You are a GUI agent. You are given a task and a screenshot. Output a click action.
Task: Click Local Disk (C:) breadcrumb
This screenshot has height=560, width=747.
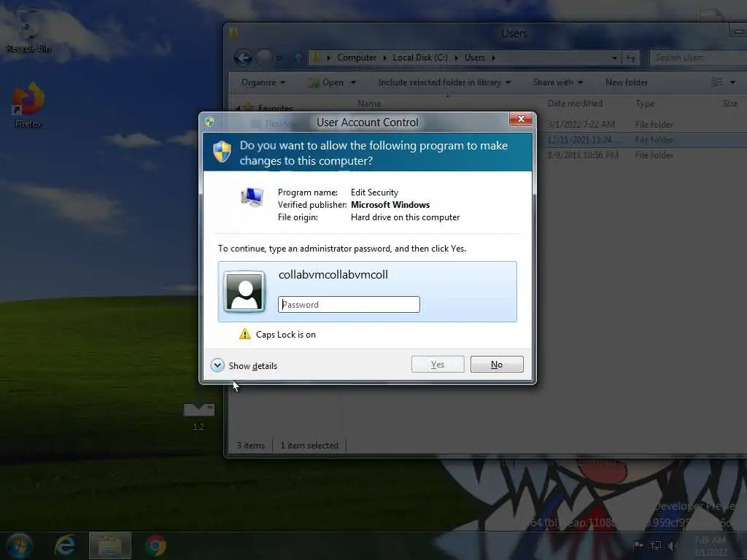tap(419, 58)
